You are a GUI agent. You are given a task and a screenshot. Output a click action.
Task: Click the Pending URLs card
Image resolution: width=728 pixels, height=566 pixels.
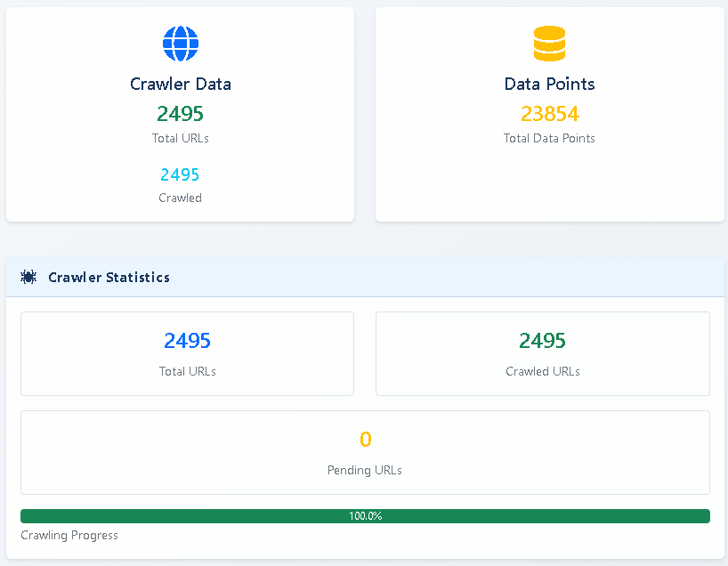365,452
